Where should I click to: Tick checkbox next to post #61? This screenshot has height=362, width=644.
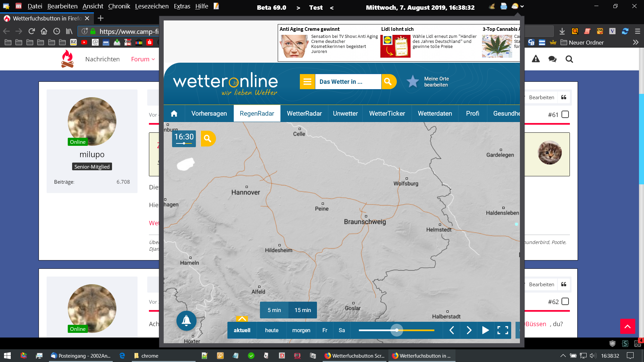pyautogui.click(x=565, y=115)
